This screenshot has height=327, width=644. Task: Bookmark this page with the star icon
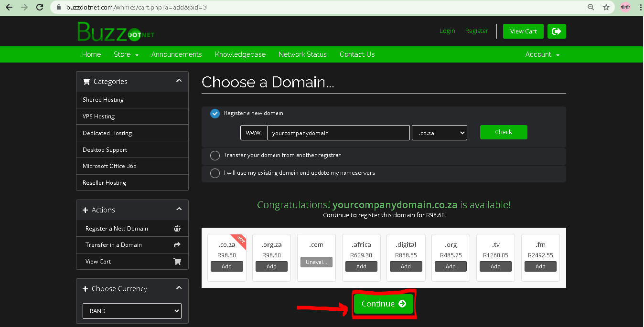click(x=606, y=7)
